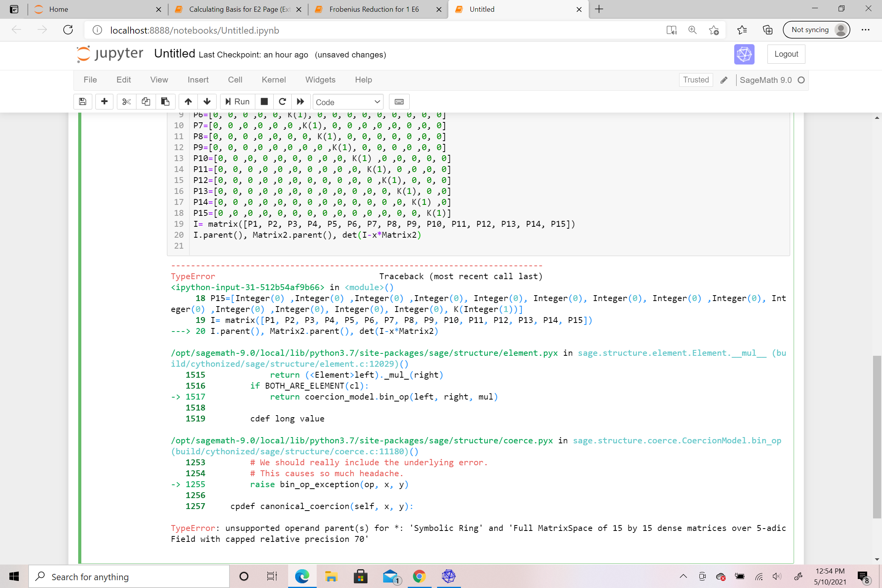The width and height of the screenshot is (882, 588).
Task: Restart and run all fast-forward icon
Action: (300, 102)
